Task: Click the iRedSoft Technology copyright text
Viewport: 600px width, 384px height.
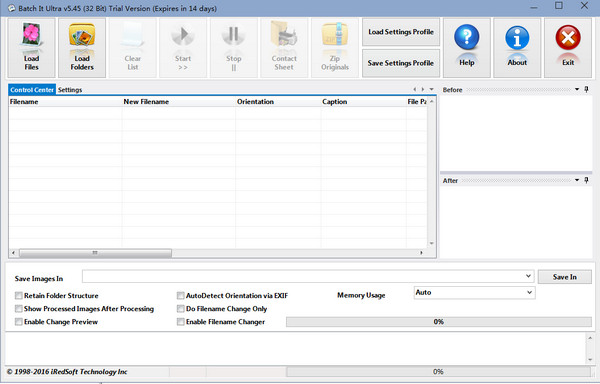Action: 67,371
